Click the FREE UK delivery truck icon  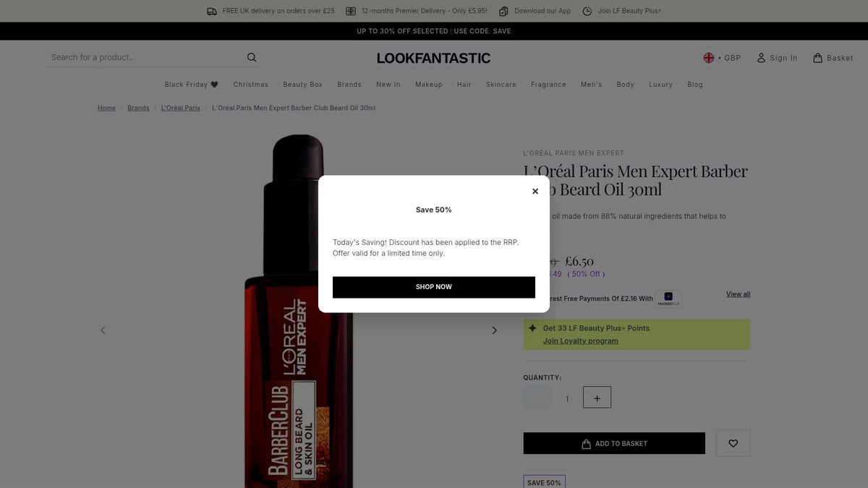(x=210, y=11)
